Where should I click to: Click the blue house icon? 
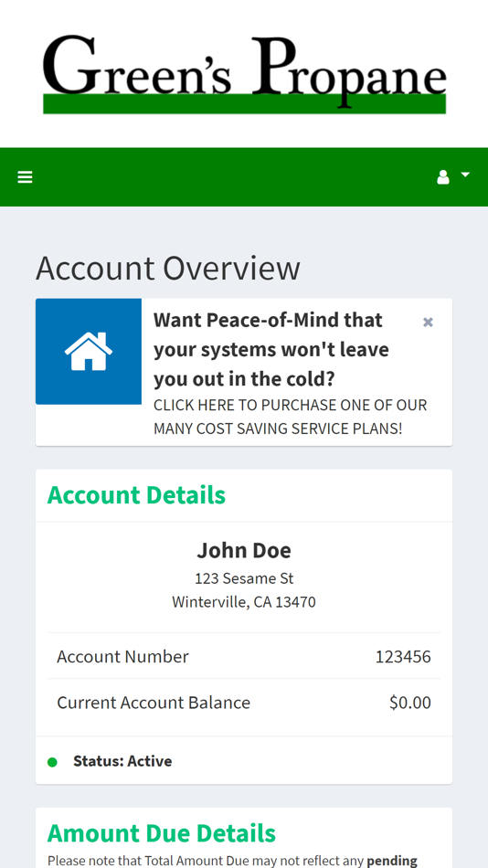89,352
